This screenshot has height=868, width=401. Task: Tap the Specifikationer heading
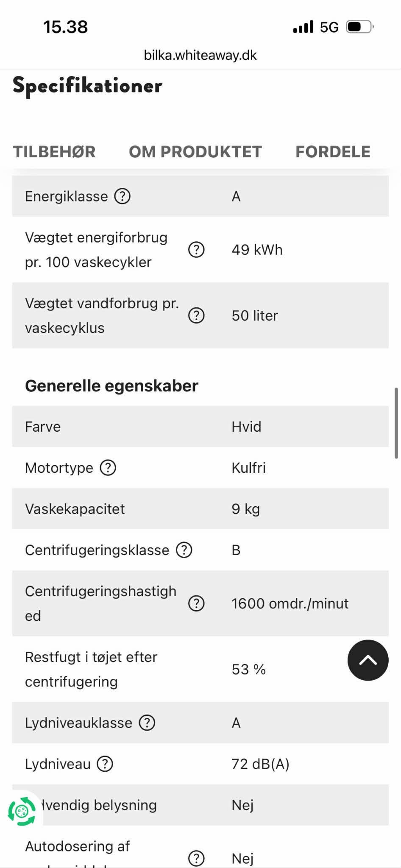point(88,85)
